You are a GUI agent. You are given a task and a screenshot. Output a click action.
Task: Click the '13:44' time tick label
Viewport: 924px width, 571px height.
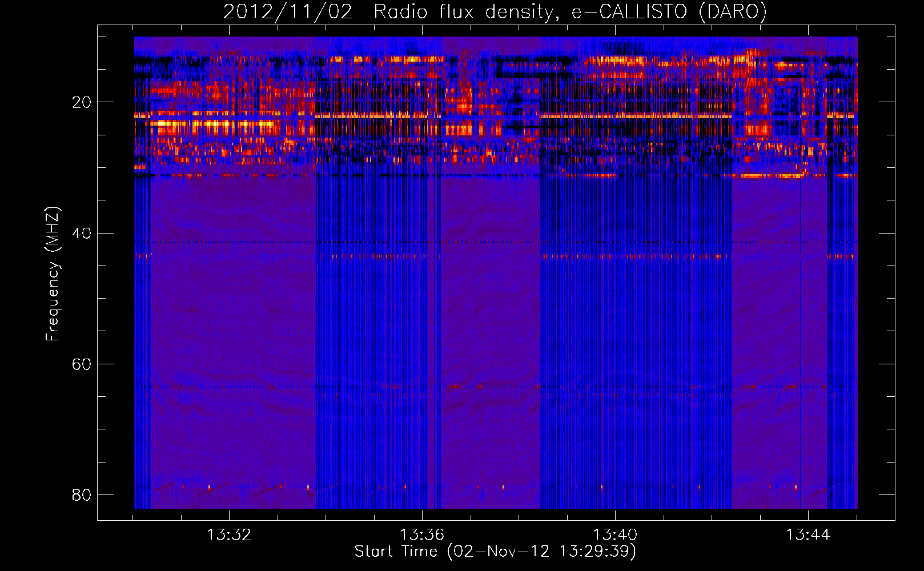pos(808,535)
